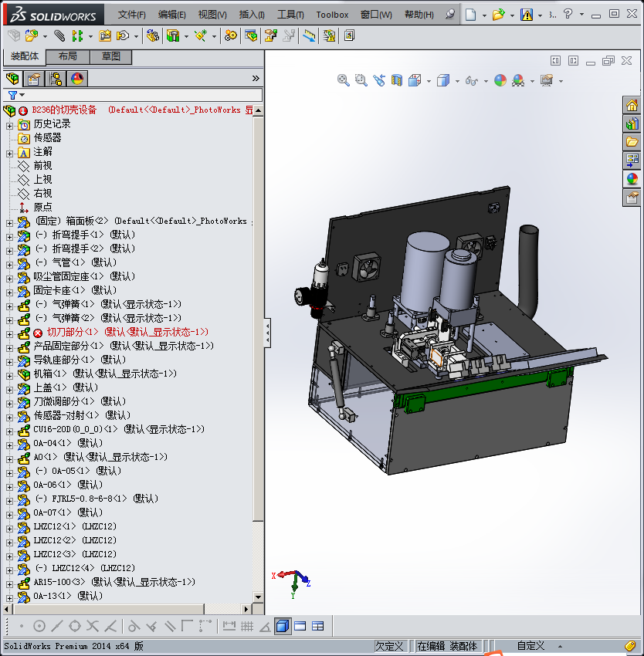Expand the LHZC12<1> tree node
Image resolution: width=644 pixels, height=656 pixels.
(x=9, y=528)
